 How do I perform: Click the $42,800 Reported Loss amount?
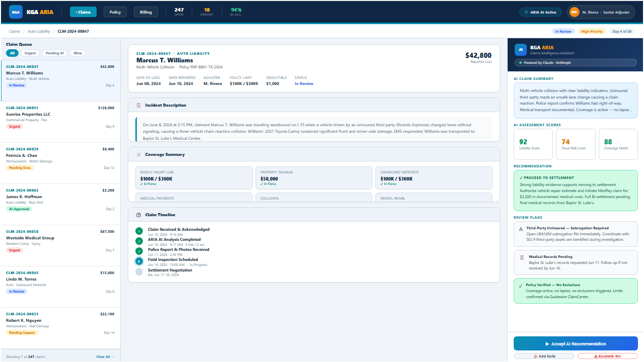pos(478,56)
